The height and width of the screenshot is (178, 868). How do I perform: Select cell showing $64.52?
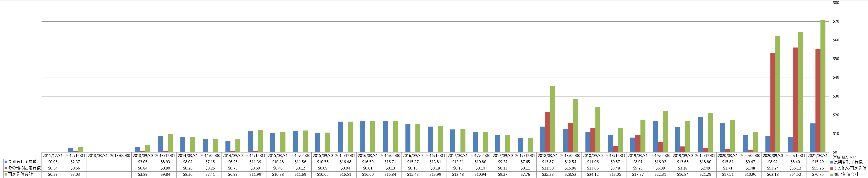point(796,175)
